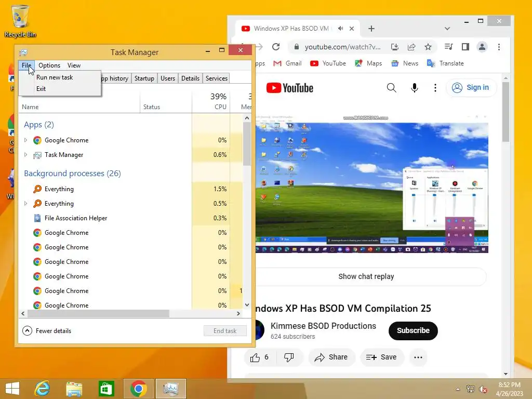Image resolution: width=532 pixels, height=399 pixels.
Task: Expand the second Everything process entry
Action: click(25, 204)
